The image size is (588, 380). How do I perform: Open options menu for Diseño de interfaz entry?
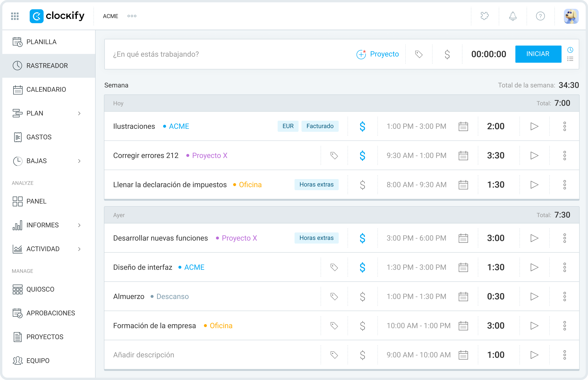[565, 267]
